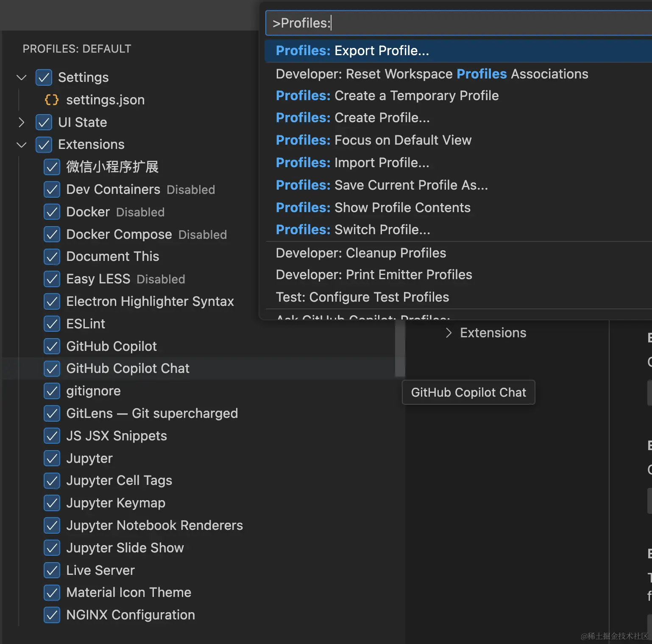The height and width of the screenshot is (644, 652).
Task: Open the settings.json file entry
Action: tap(105, 100)
